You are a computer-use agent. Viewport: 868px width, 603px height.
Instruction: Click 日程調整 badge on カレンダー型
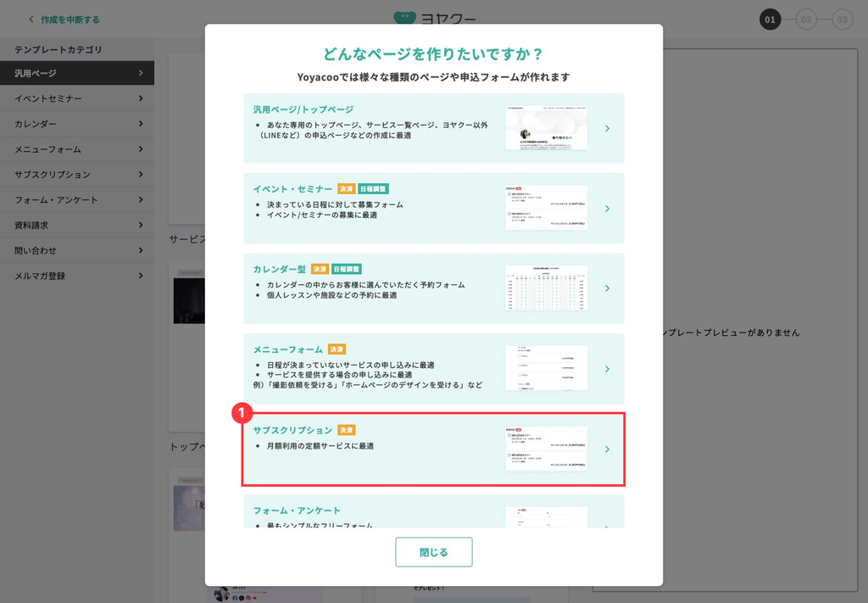click(347, 269)
